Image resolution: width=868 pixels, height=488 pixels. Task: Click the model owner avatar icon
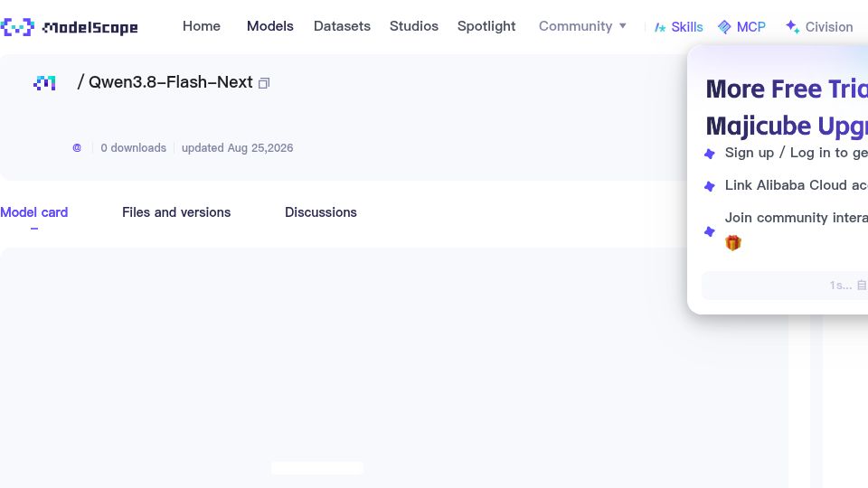coord(44,83)
